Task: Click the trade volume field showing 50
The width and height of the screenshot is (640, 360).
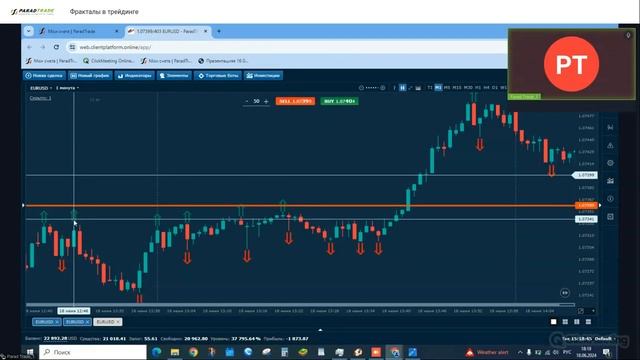Action: click(x=256, y=101)
